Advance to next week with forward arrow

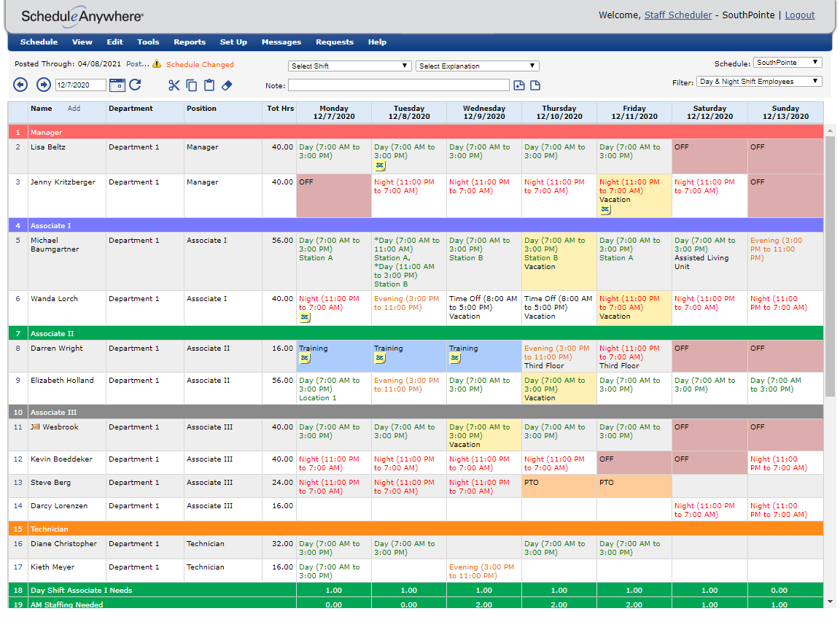pyautogui.click(x=44, y=85)
